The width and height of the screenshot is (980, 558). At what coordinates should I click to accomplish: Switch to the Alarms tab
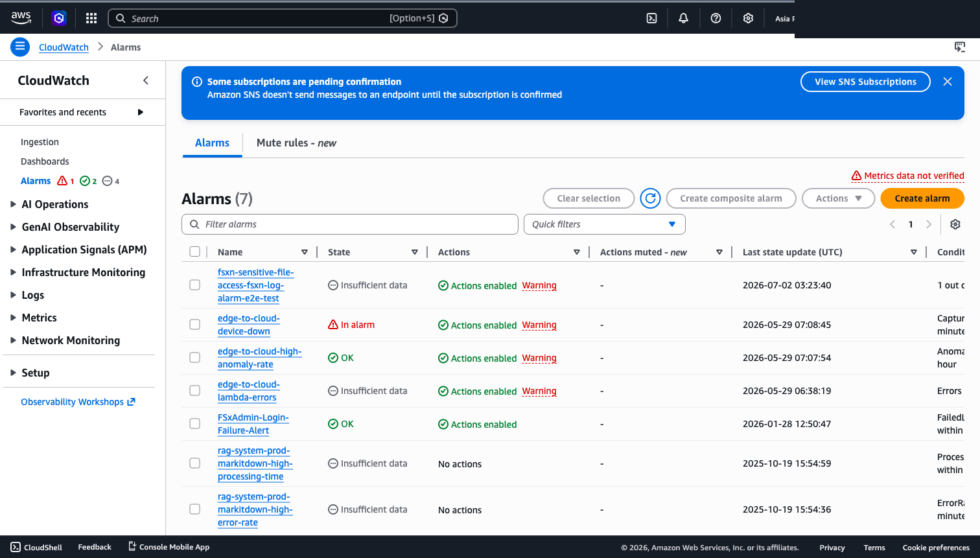[212, 143]
